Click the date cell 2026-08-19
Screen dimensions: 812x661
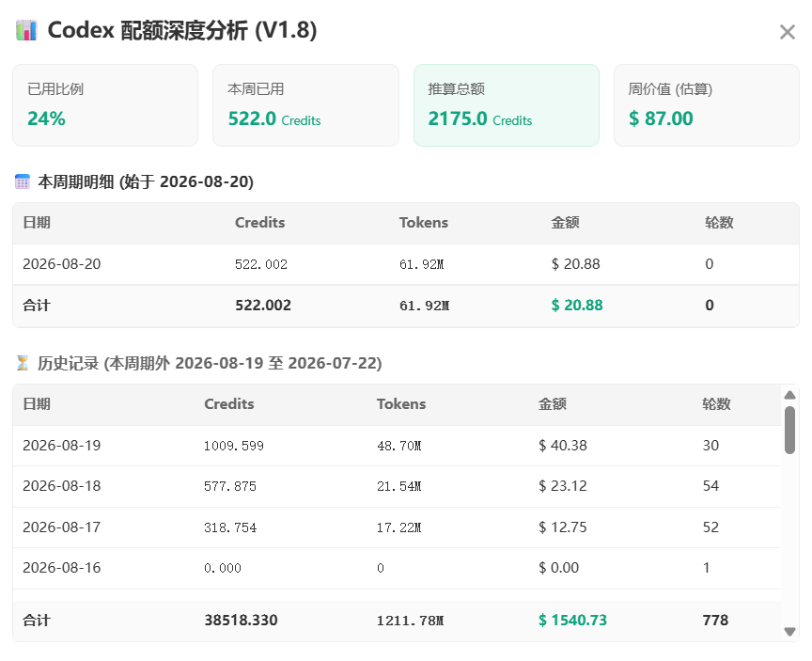(62, 446)
